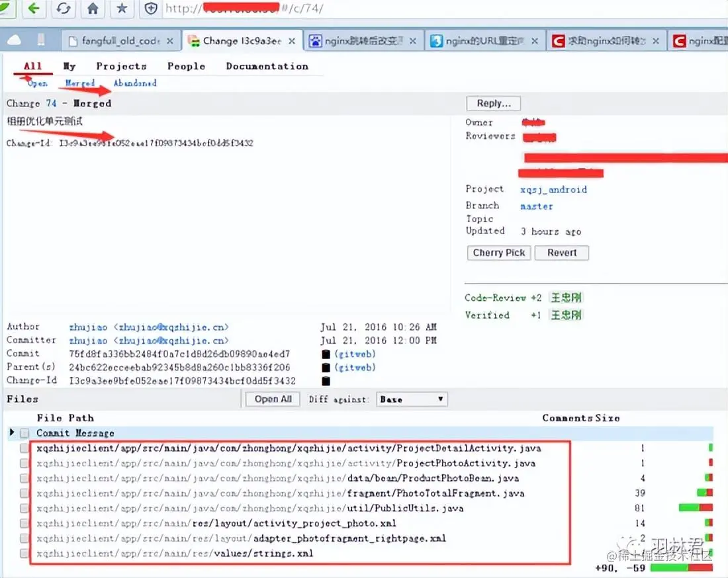
Task: Check the PublicUtils.java reviewed checkbox
Action: pyautogui.click(x=24, y=509)
